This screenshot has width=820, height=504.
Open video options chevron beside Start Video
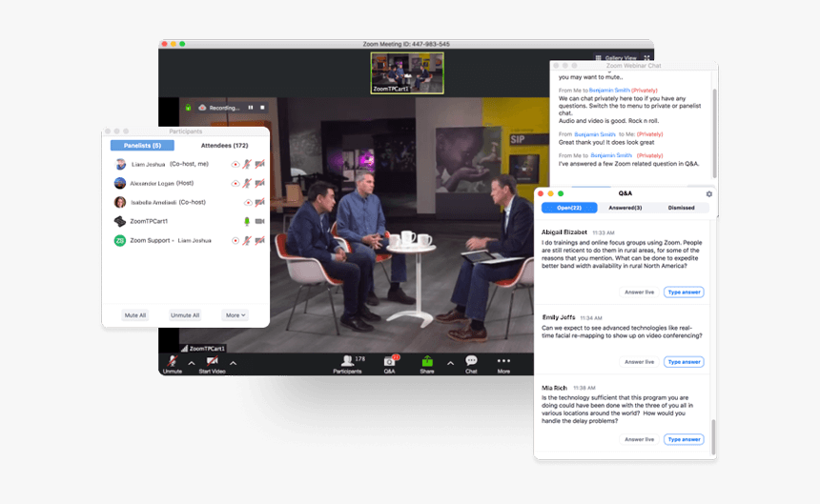pos(234,364)
